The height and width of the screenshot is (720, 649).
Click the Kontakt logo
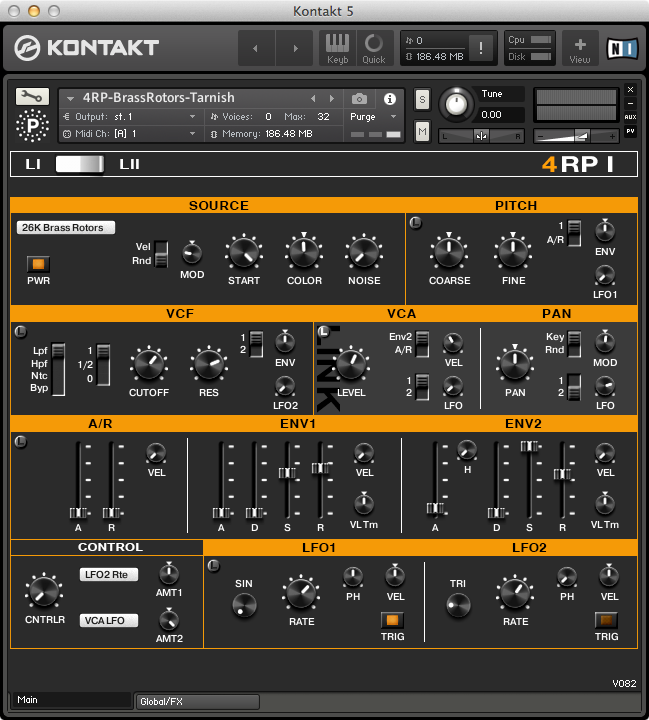pyautogui.click(x=86, y=48)
